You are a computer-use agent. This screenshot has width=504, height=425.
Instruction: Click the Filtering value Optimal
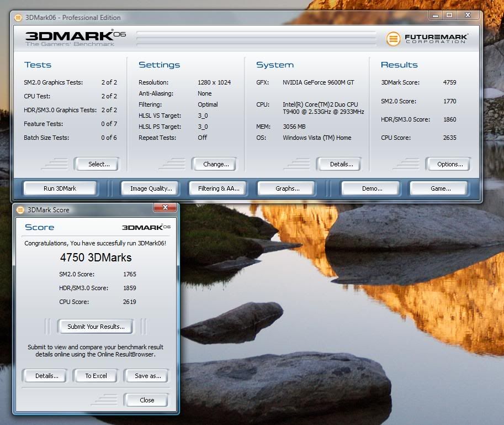click(x=208, y=104)
